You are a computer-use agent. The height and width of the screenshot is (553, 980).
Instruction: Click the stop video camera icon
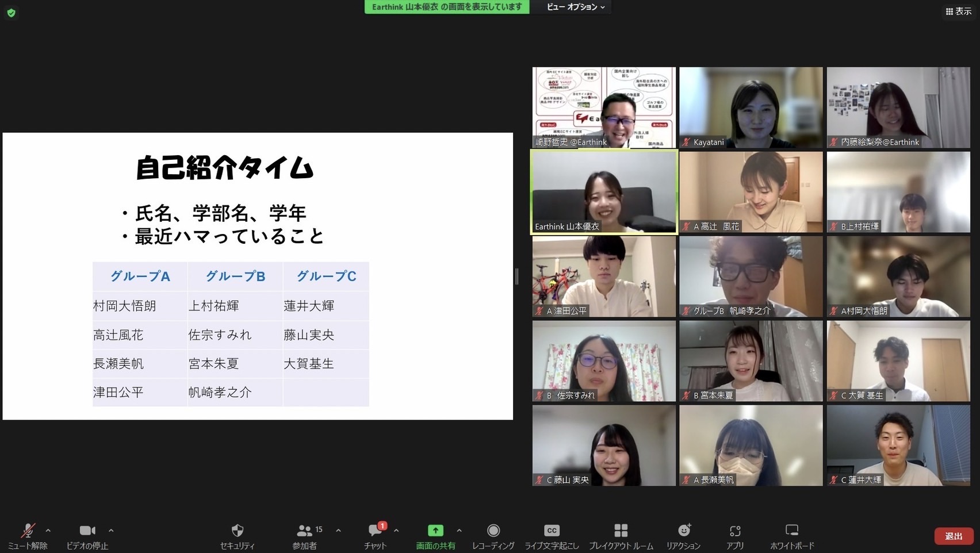point(87,530)
